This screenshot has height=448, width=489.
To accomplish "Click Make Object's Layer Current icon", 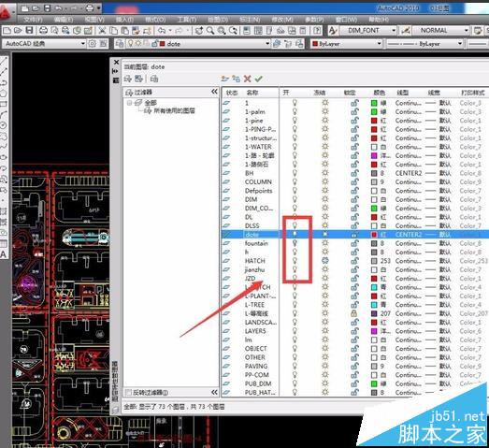I will pos(277,44).
